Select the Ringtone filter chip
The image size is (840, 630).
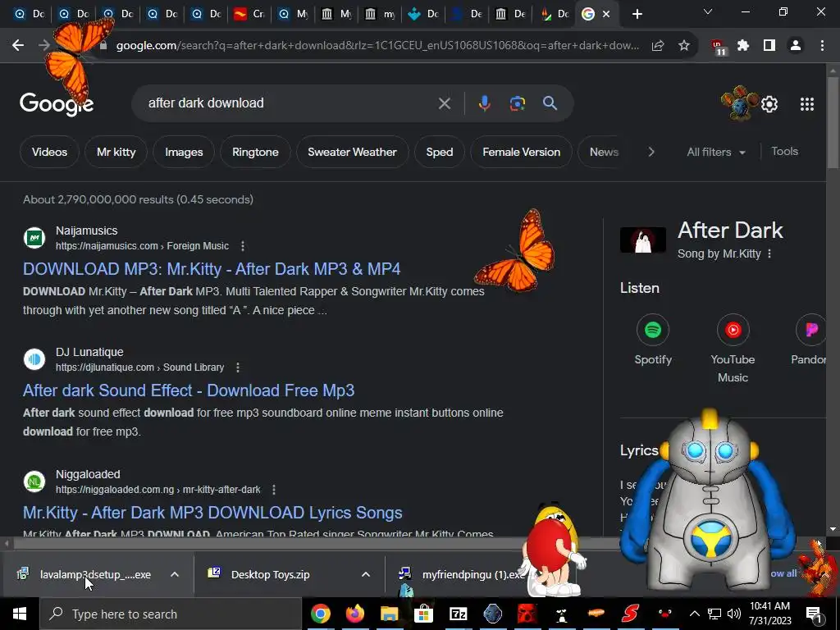coord(255,152)
